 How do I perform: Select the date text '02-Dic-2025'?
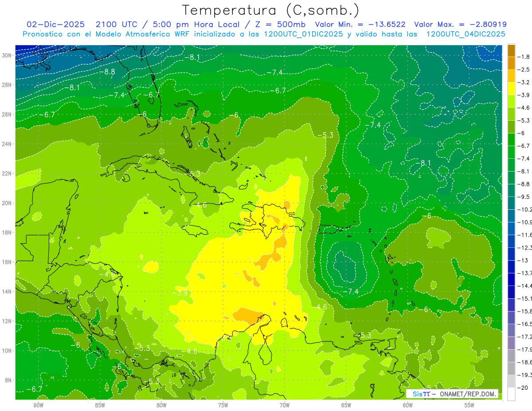(x=55, y=24)
